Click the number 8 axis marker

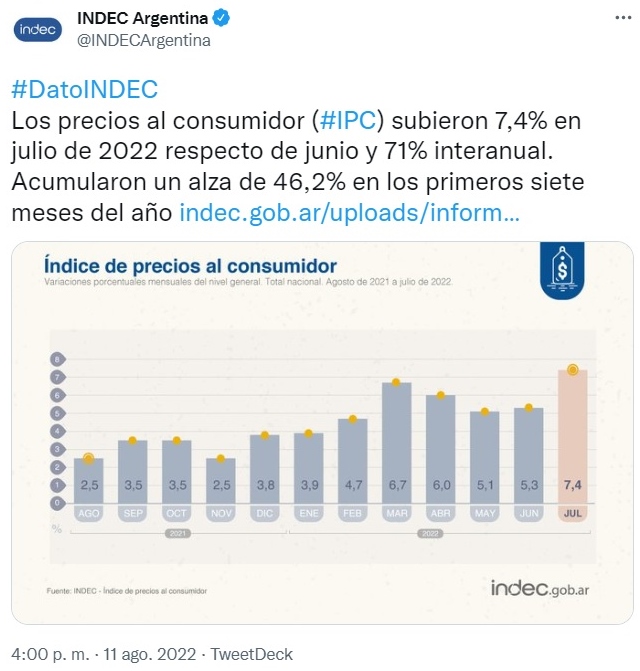pos(57,359)
